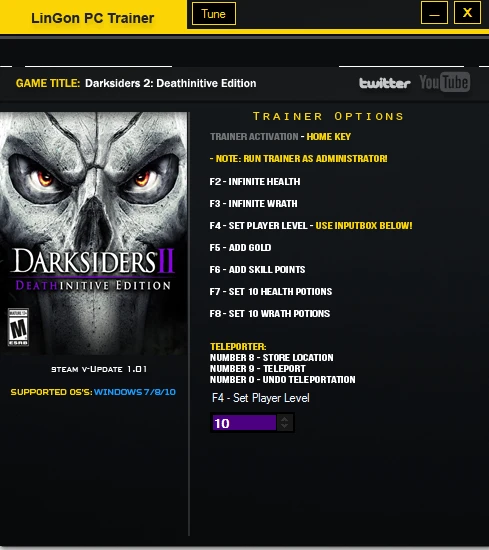The height and width of the screenshot is (550, 489).
Task: Minimize the trainer window
Action: [434, 13]
